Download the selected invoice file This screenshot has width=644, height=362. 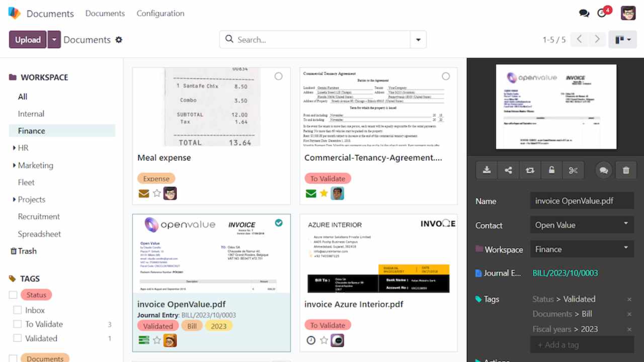click(486, 170)
